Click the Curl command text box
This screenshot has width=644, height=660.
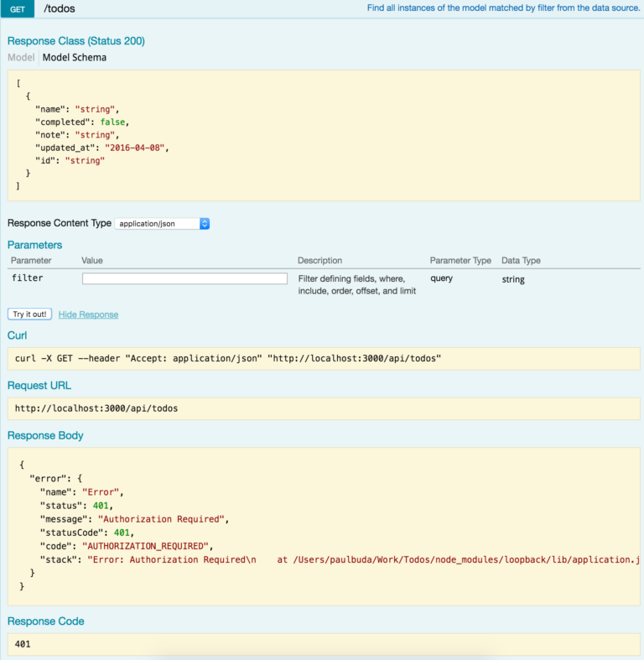coord(322,358)
